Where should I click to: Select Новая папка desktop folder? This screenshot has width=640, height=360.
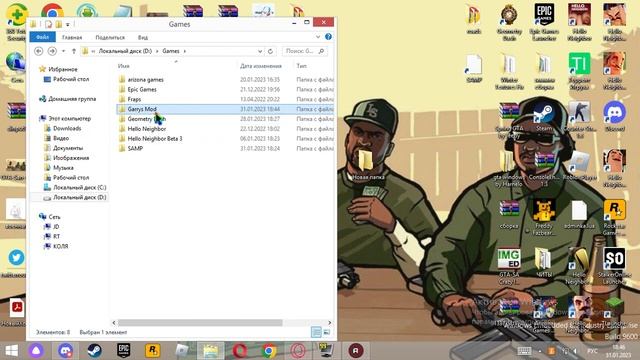367,164
